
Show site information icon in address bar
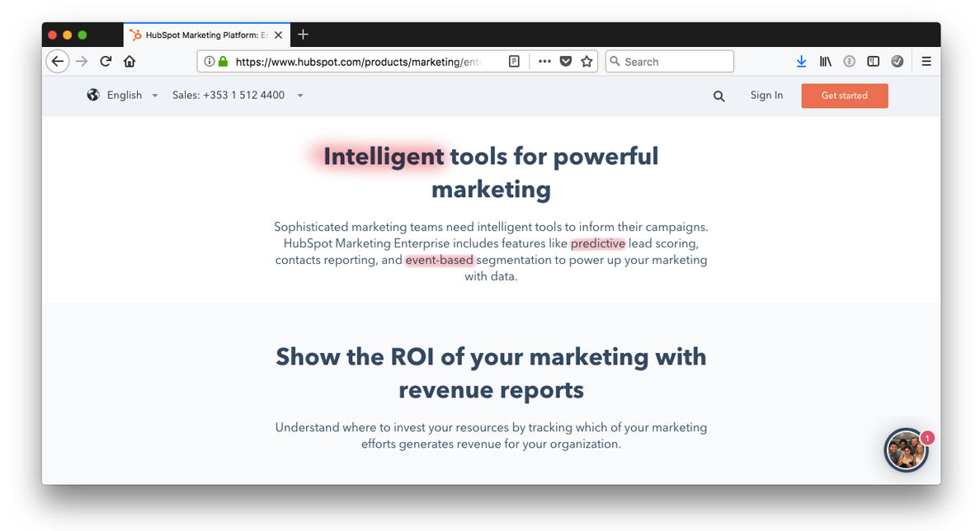tap(210, 61)
